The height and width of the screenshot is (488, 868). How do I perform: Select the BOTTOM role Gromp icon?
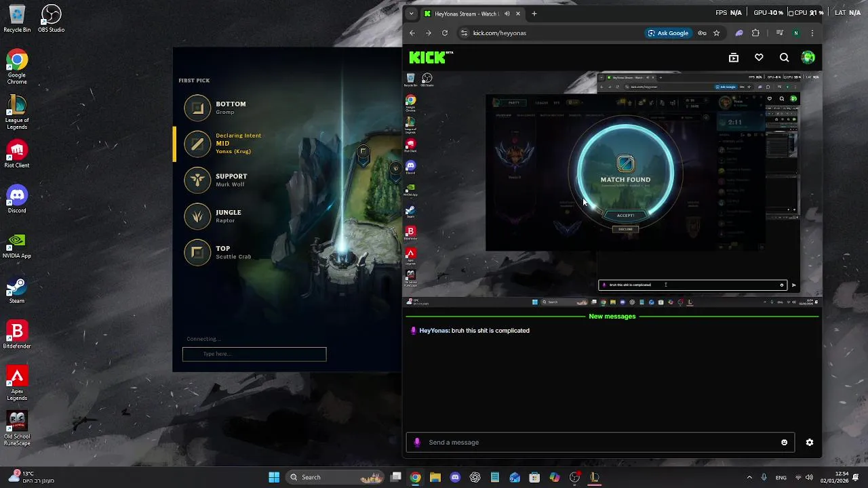[198, 108]
